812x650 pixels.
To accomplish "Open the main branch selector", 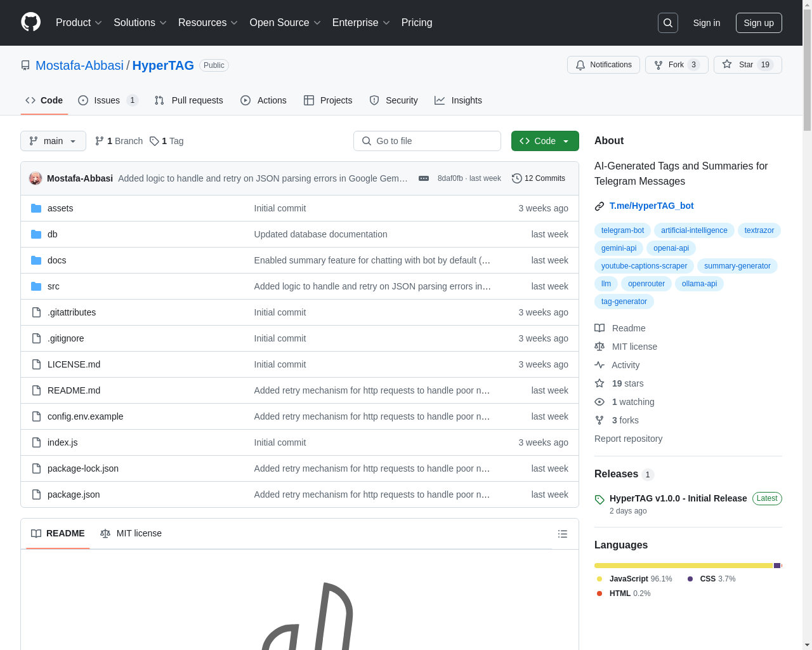I will pos(53,141).
